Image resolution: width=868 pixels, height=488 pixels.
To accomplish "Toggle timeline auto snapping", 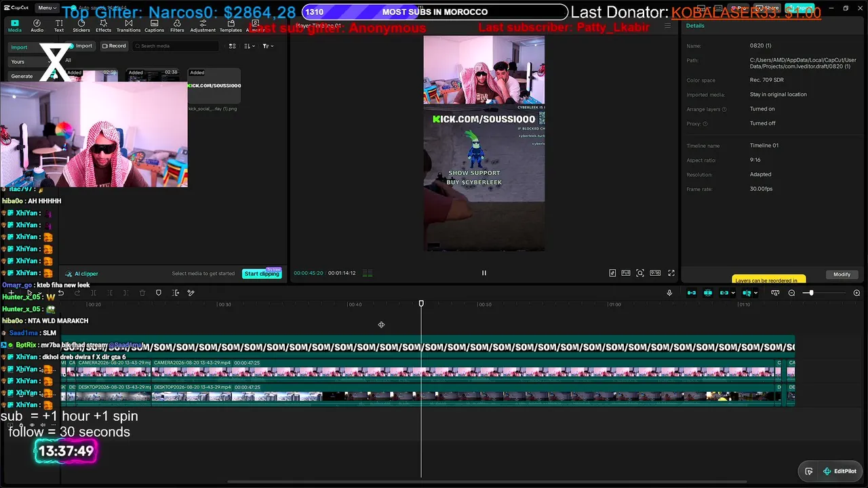I will click(708, 293).
